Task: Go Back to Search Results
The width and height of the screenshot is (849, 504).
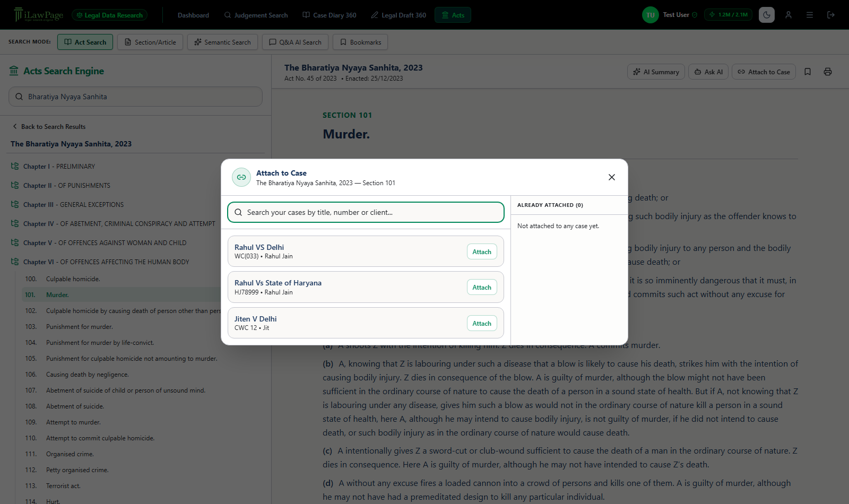Action: 49,127
